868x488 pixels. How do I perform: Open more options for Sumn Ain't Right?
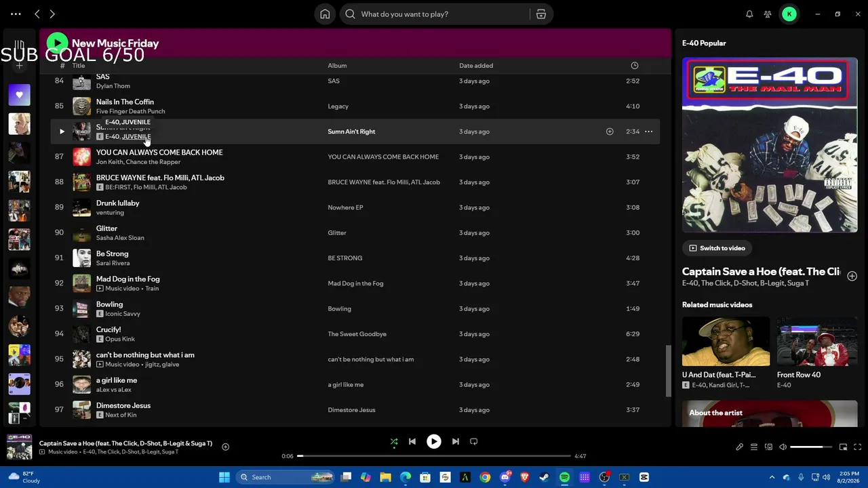[649, 131]
